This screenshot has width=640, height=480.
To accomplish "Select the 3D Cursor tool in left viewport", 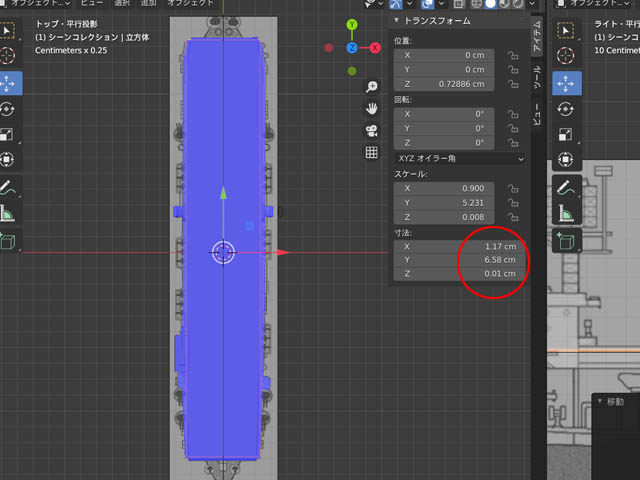I will 7,56.
